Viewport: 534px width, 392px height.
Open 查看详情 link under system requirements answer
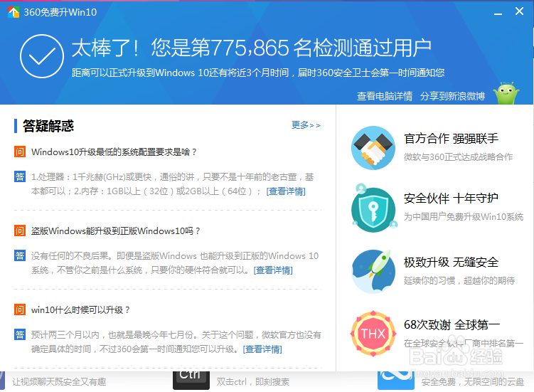pyautogui.click(x=286, y=191)
